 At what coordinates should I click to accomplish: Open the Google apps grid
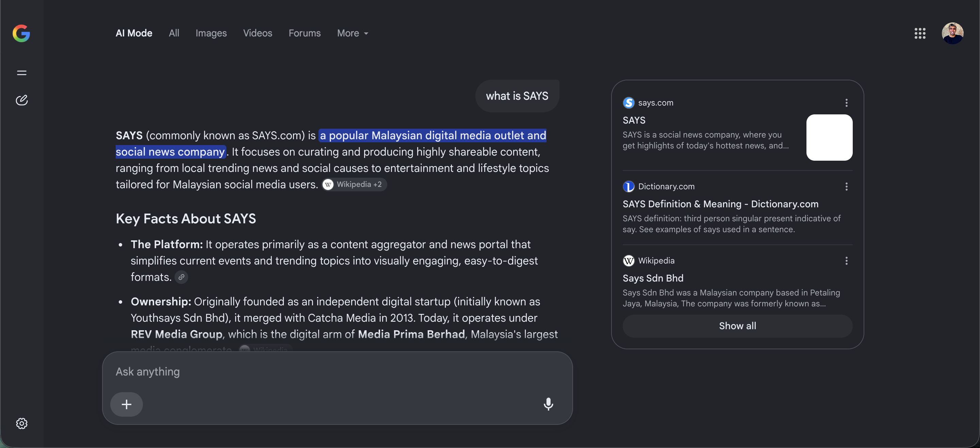coord(920,33)
